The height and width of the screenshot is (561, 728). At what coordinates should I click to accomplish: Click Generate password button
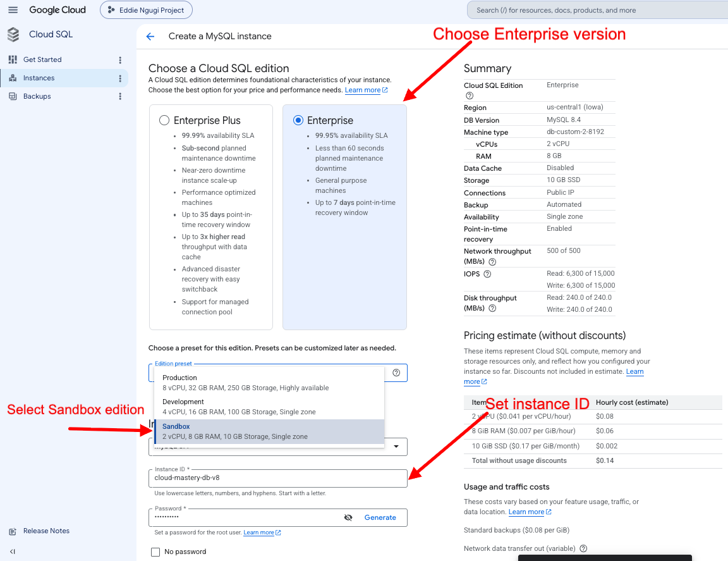(x=380, y=518)
